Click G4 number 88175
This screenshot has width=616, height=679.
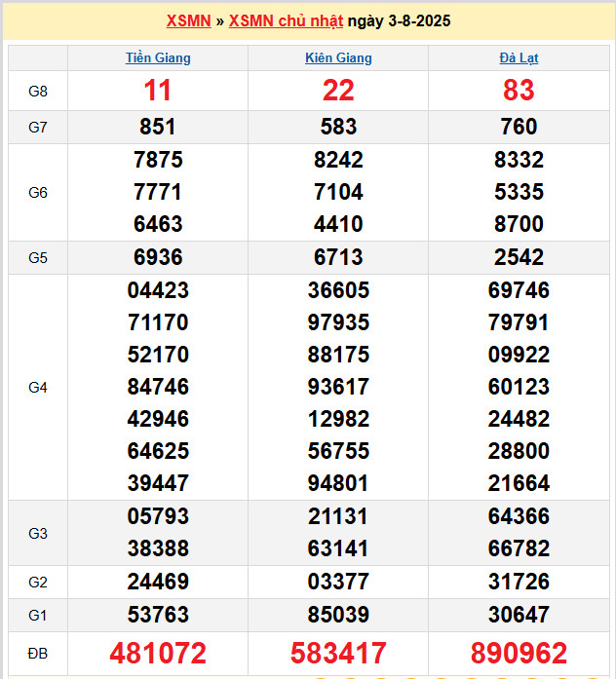(x=338, y=355)
